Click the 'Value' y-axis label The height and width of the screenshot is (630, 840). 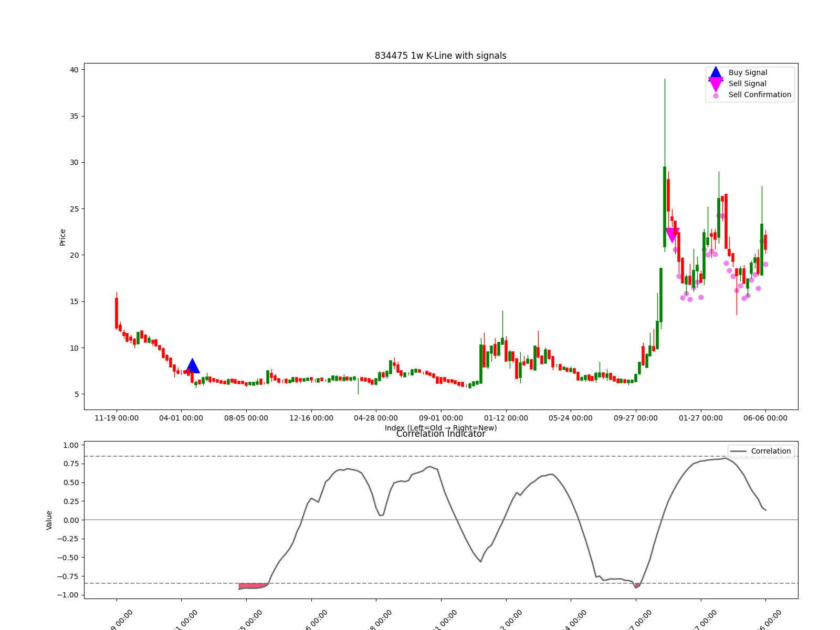click(x=49, y=520)
